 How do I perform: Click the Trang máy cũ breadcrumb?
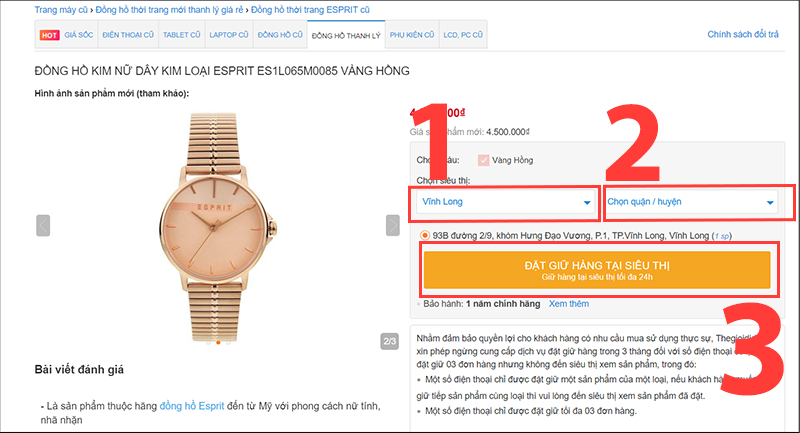[x=61, y=10]
